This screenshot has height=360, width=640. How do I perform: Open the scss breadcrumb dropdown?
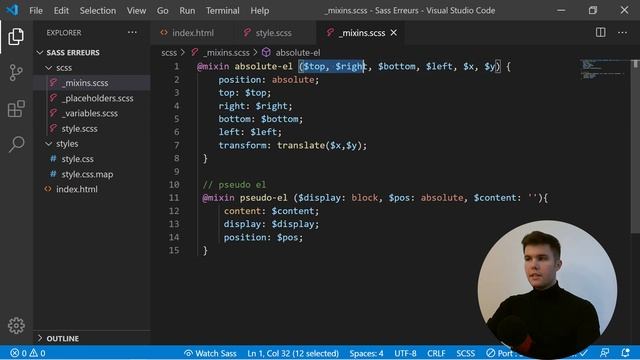pyautogui.click(x=169, y=53)
